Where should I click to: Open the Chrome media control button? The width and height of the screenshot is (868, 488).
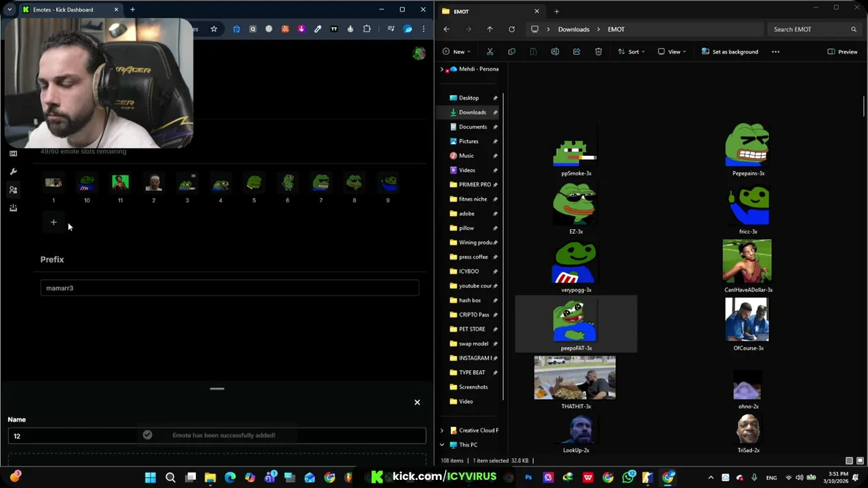(391, 29)
